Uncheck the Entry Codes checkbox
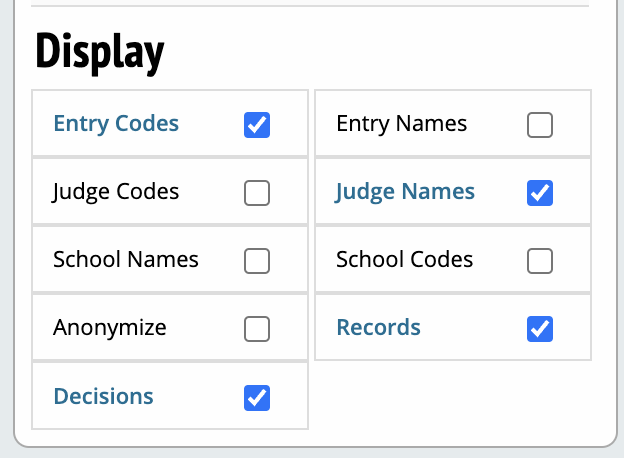 (x=257, y=125)
